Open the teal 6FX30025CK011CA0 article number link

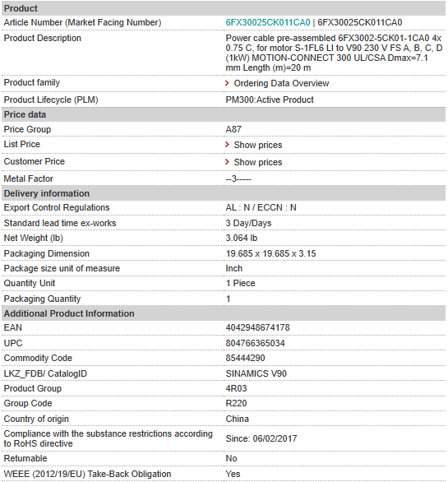pyautogui.click(x=268, y=22)
